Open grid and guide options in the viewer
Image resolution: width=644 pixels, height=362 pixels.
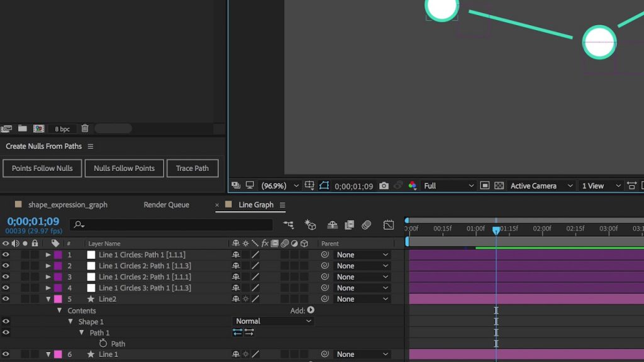pos(309,186)
